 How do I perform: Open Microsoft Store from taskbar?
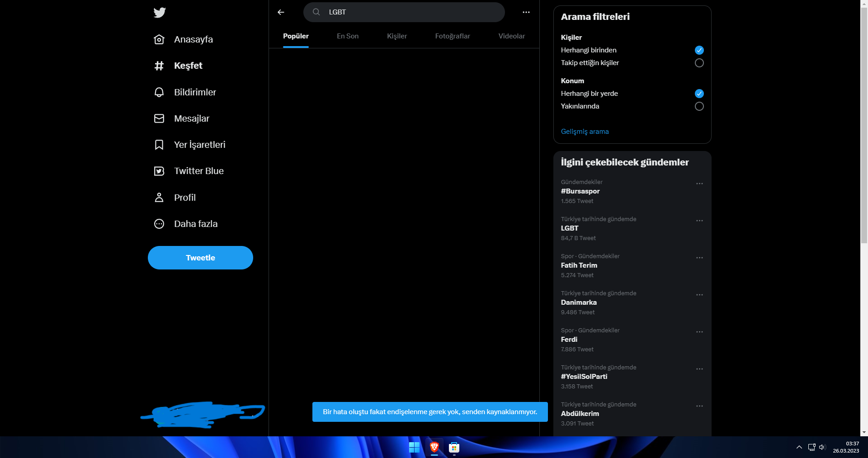point(454,447)
